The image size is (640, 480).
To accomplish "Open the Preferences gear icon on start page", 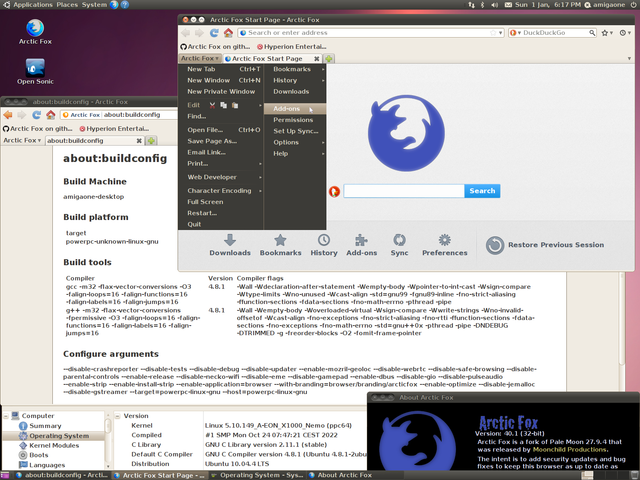I will point(444,240).
